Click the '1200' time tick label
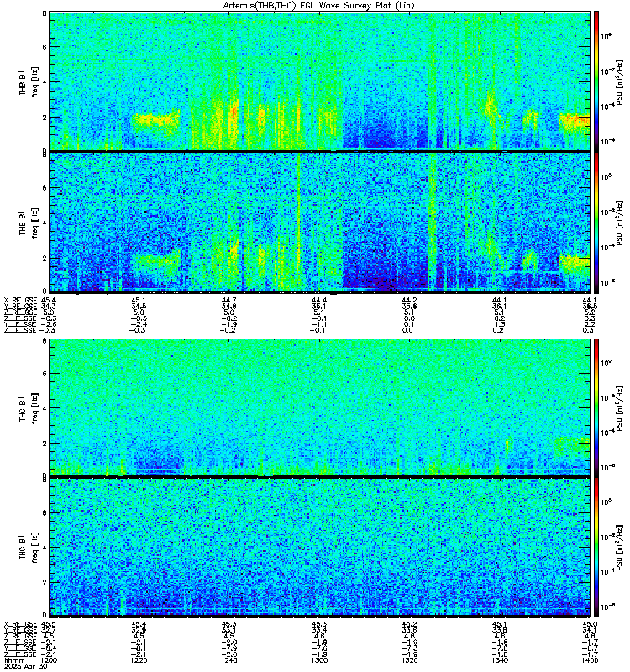The width and height of the screenshot is (630, 672). (48, 660)
